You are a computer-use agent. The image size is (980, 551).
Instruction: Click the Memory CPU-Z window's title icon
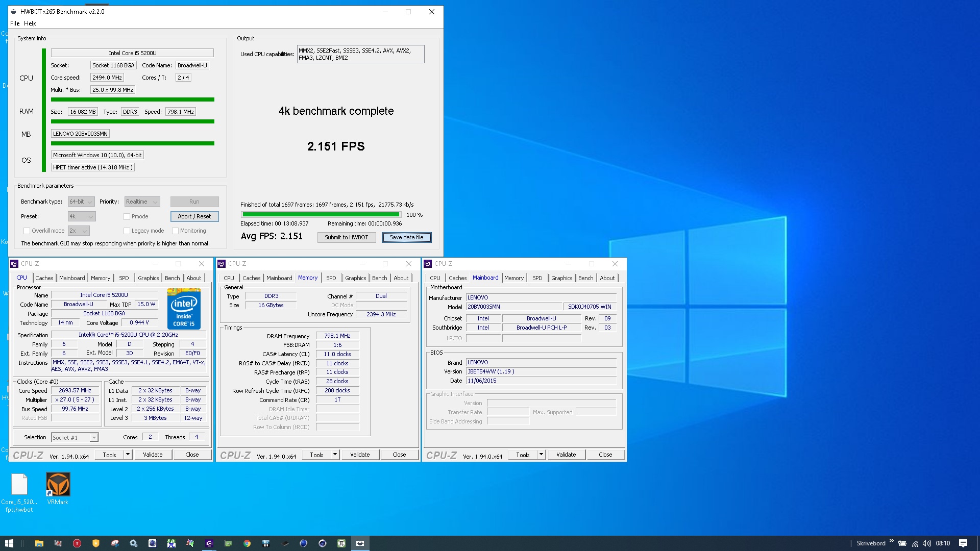coord(222,264)
